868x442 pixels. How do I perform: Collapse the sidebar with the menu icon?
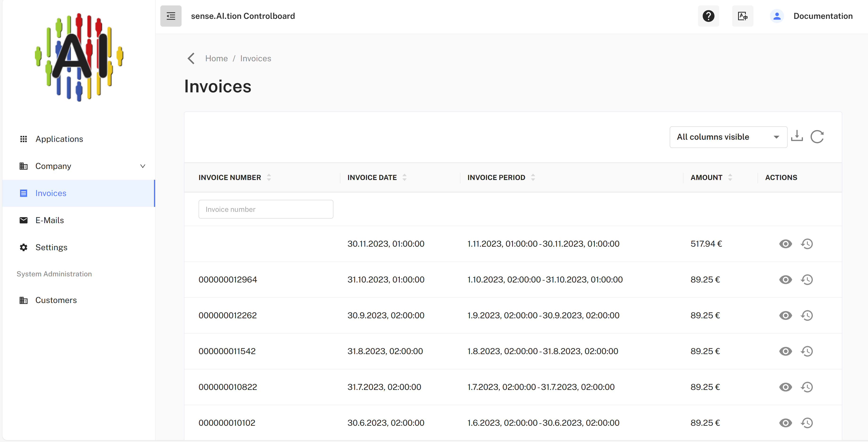171,16
